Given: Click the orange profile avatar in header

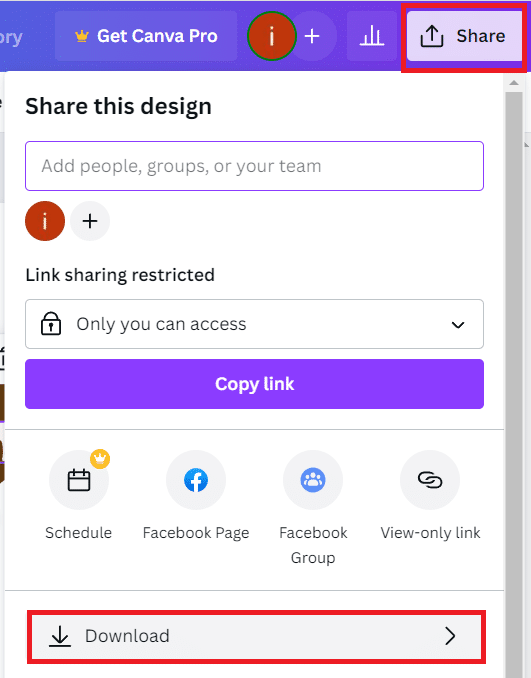Looking at the screenshot, I should point(272,36).
